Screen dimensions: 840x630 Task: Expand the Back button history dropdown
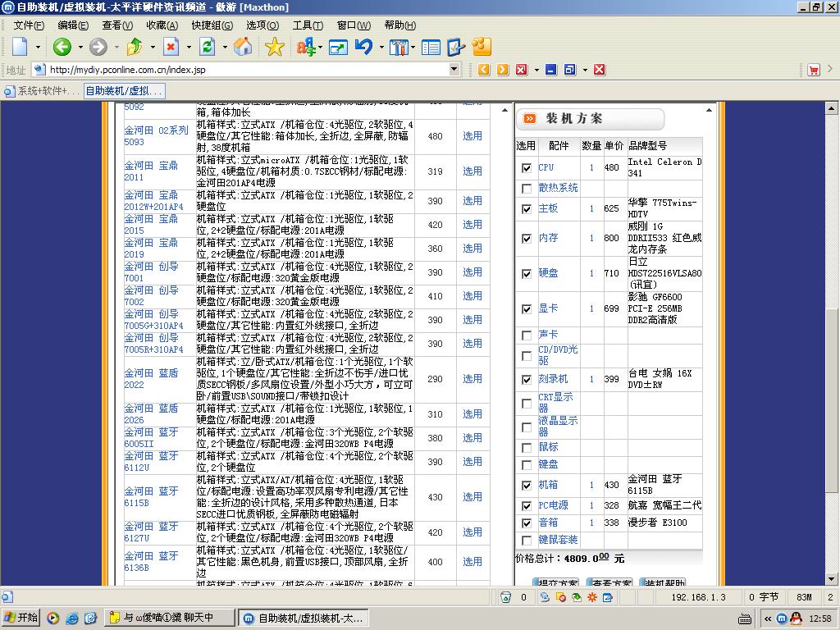click(x=80, y=48)
